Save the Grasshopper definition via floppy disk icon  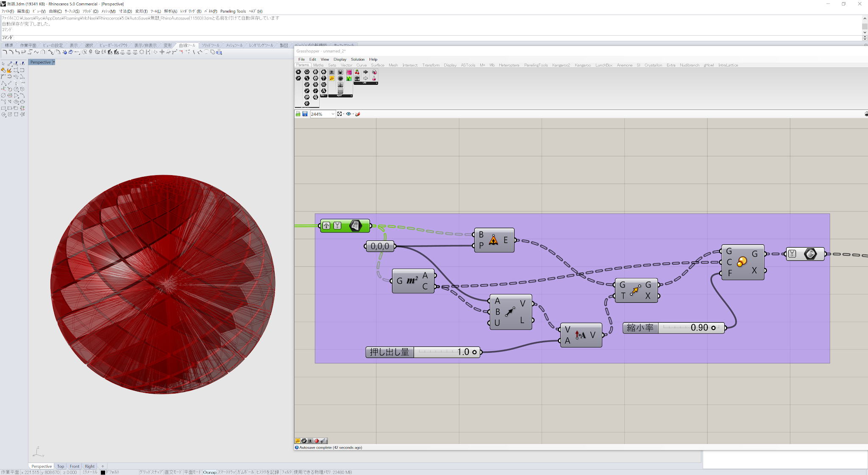coord(305,114)
